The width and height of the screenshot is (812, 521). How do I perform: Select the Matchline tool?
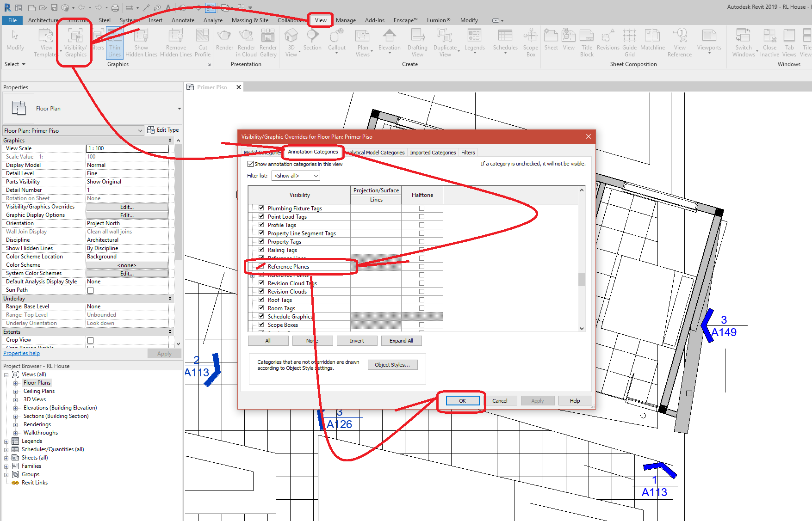click(x=652, y=40)
